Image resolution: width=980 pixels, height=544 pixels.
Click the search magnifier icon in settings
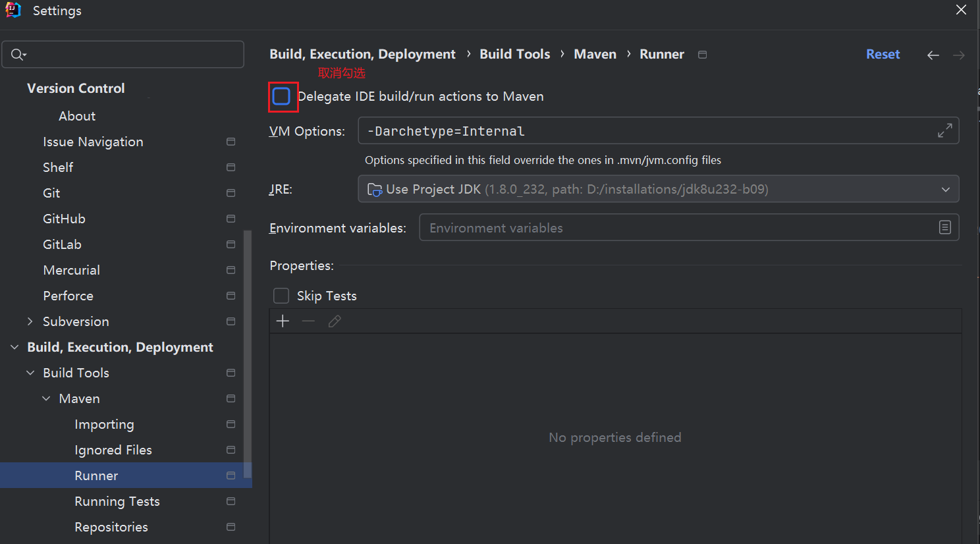tap(18, 55)
